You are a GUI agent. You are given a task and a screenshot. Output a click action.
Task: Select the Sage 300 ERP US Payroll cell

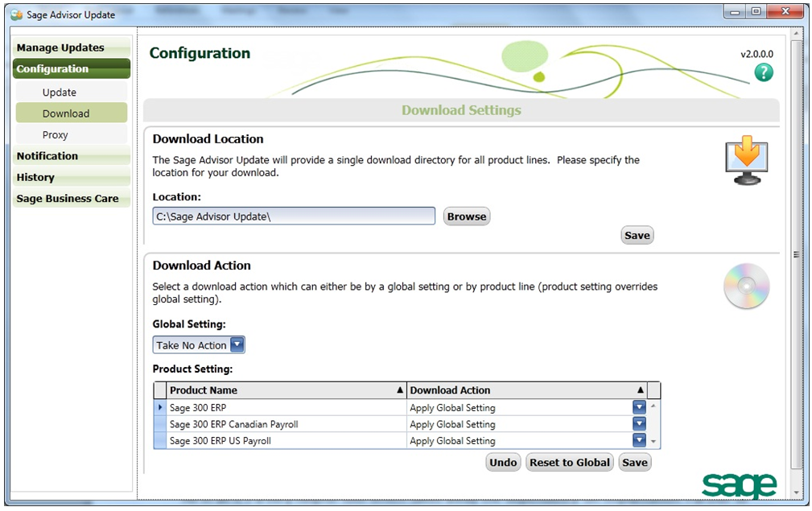[286, 441]
